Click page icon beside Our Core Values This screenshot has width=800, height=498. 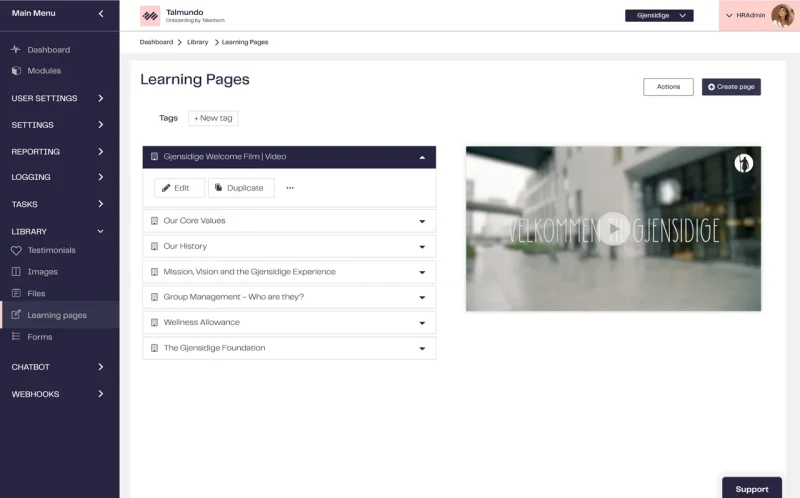click(x=154, y=221)
